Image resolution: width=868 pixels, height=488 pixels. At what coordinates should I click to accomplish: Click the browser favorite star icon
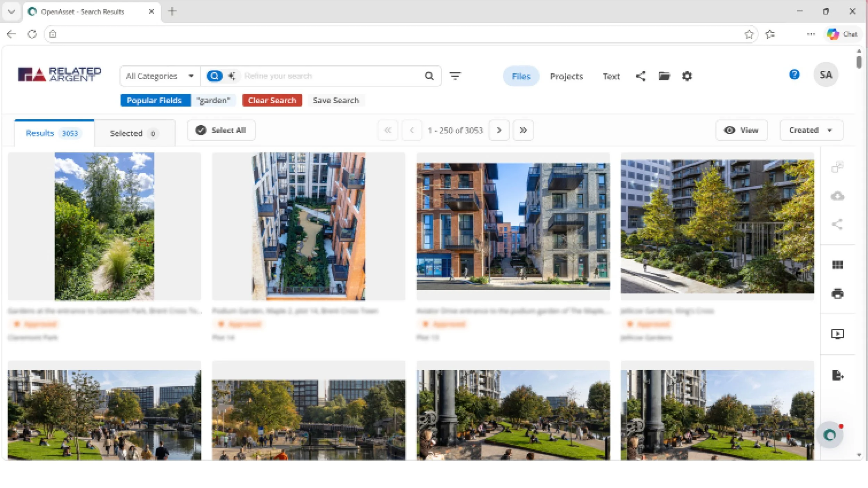[749, 34]
